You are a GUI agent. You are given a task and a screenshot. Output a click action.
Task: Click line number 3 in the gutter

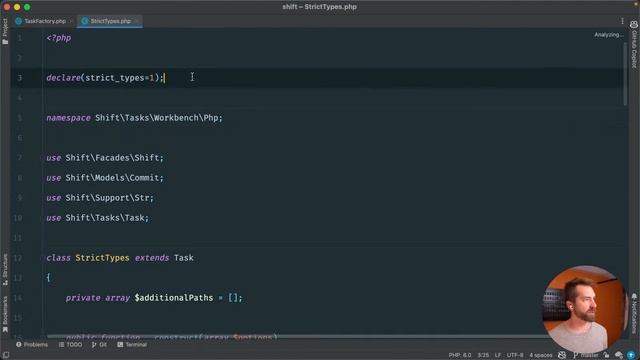(x=19, y=78)
